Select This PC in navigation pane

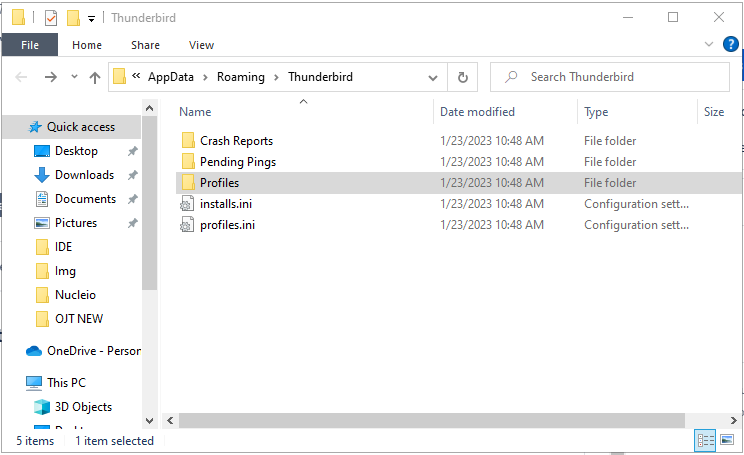pos(66,383)
